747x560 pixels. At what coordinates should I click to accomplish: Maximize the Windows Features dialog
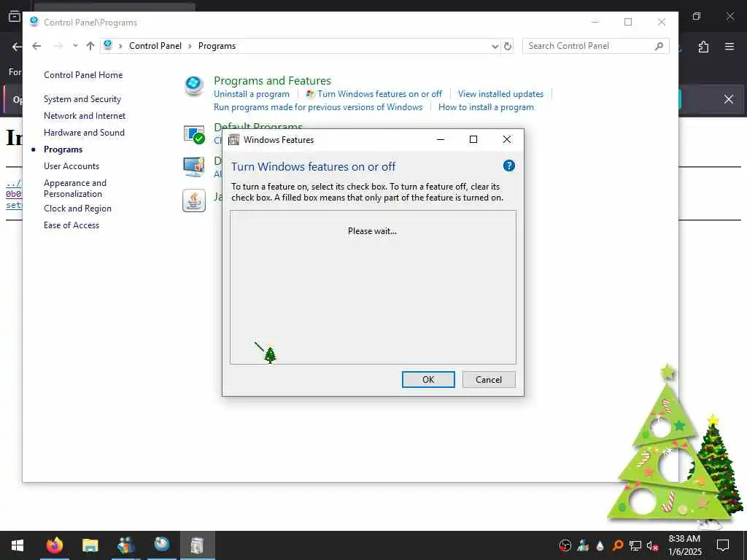tap(473, 139)
